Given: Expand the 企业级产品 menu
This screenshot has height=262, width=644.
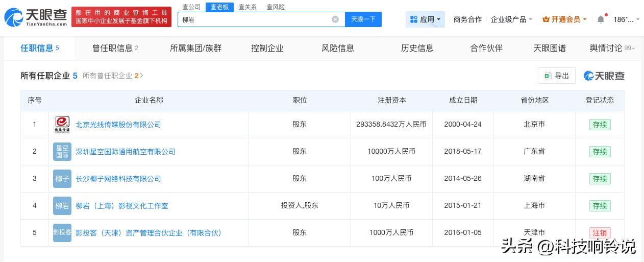Looking at the screenshot, I should [x=512, y=19].
